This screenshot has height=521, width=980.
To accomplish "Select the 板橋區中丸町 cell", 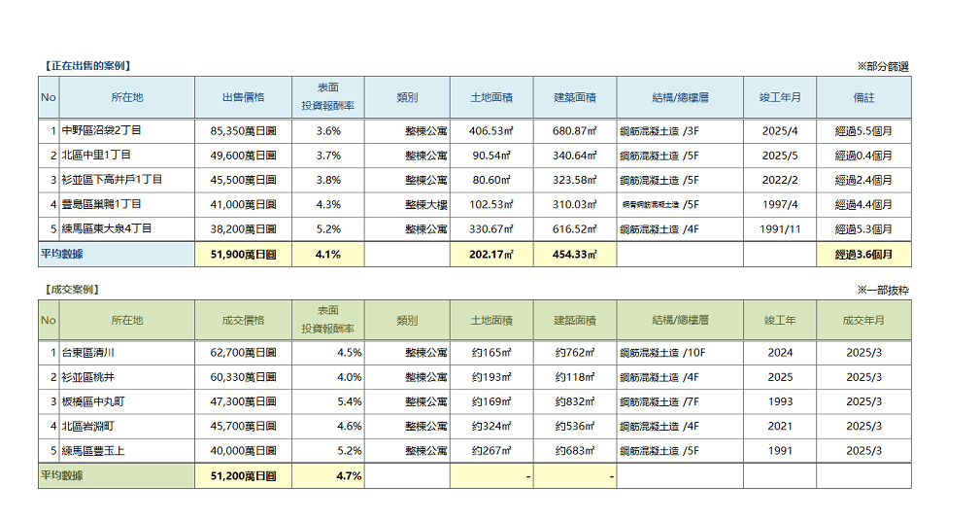I will point(126,401).
